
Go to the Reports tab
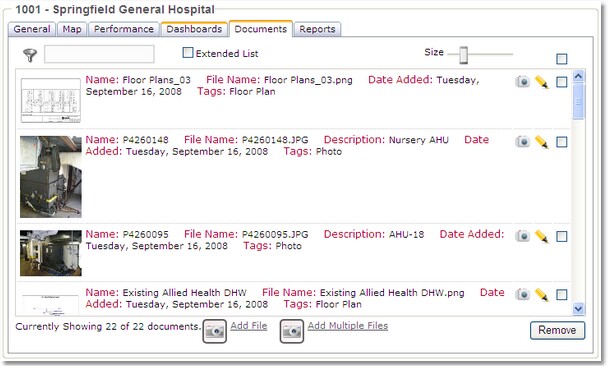point(317,29)
